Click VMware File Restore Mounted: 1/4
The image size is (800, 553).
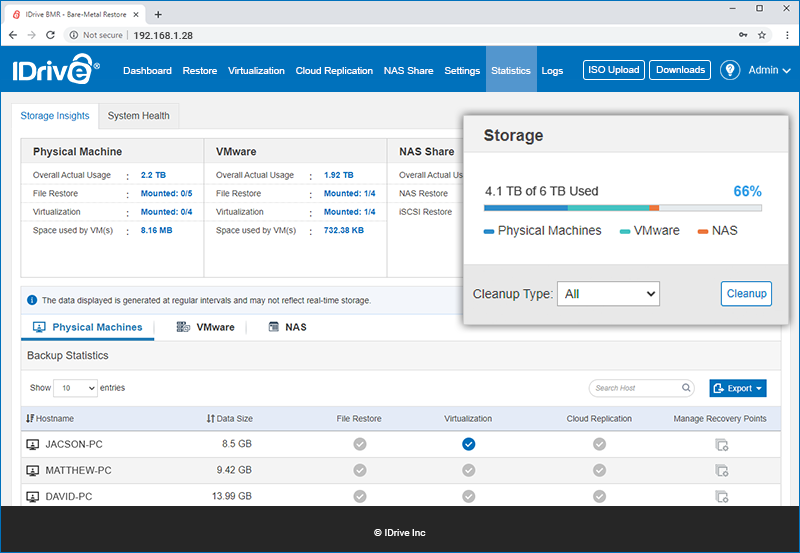(349, 193)
